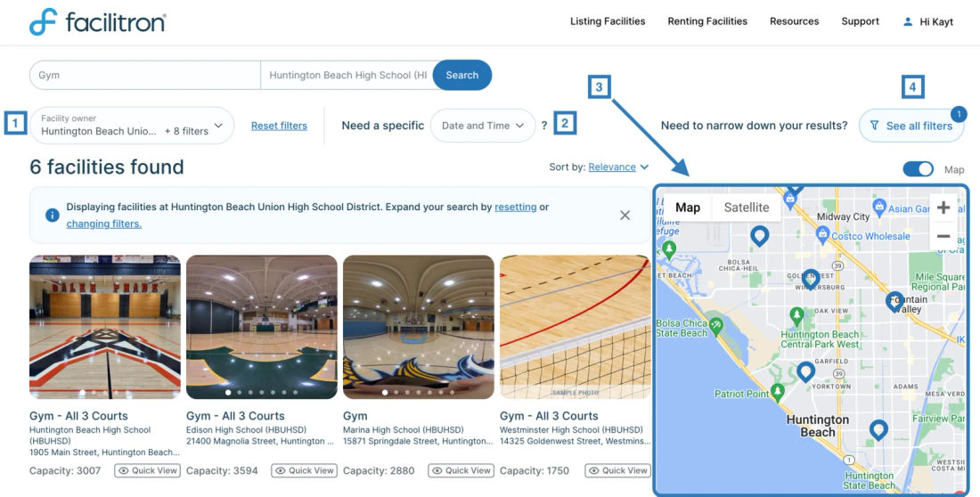Image resolution: width=980 pixels, height=497 pixels.
Task: Select the map marker near Fountain Valley
Action: [895, 300]
